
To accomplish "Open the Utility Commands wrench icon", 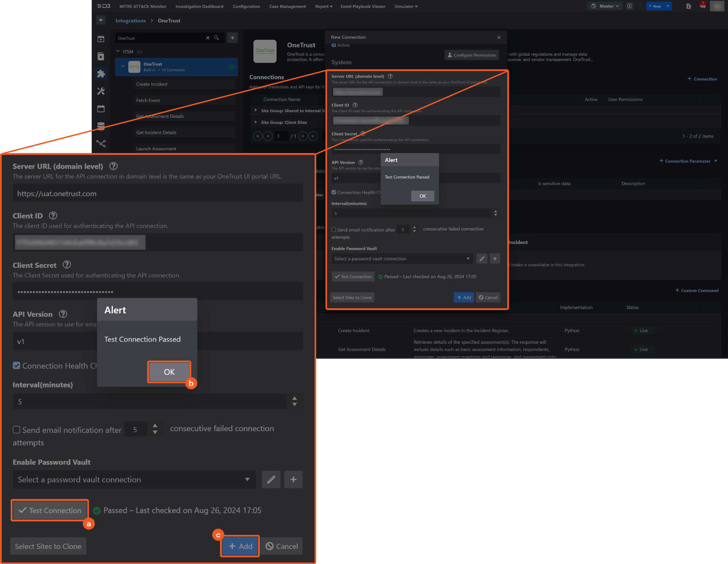I will coord(101,91).
